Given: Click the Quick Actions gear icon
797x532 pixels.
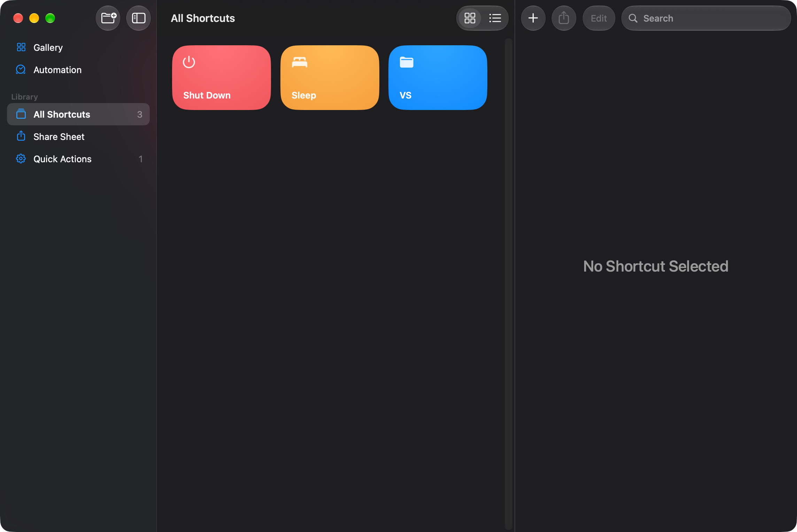Looking at the screenshot, I should [x=21, y=158].
